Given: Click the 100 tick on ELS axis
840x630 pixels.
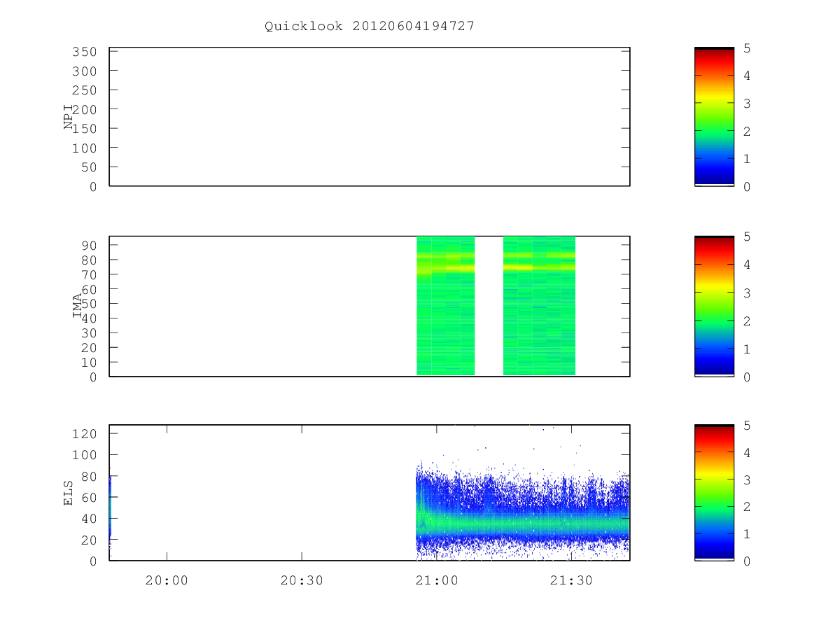Looking at the screenshot, I should point(83,455).
